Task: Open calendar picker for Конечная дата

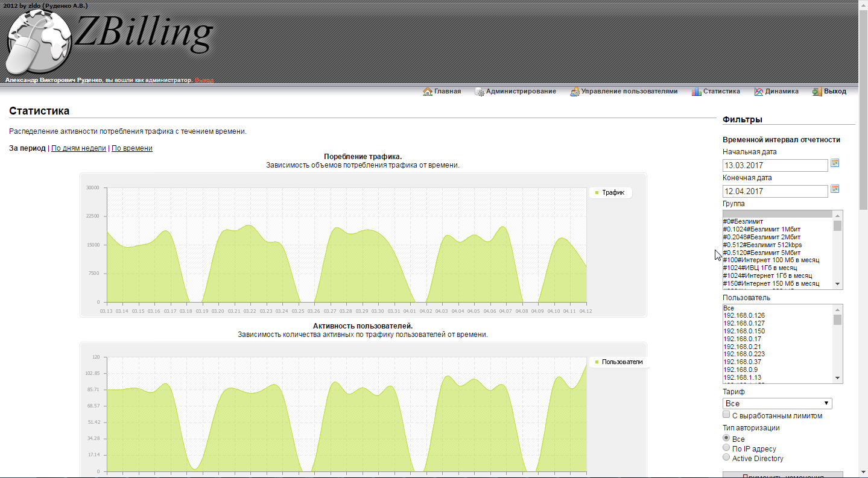Action: (835, 189)
